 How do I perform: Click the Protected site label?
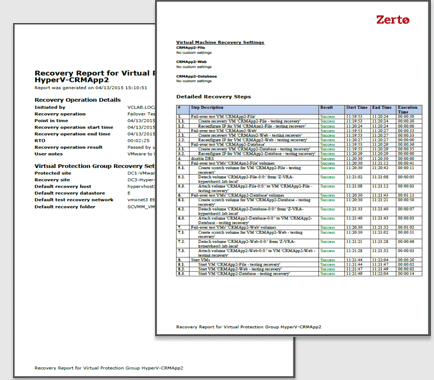point(53,173)
